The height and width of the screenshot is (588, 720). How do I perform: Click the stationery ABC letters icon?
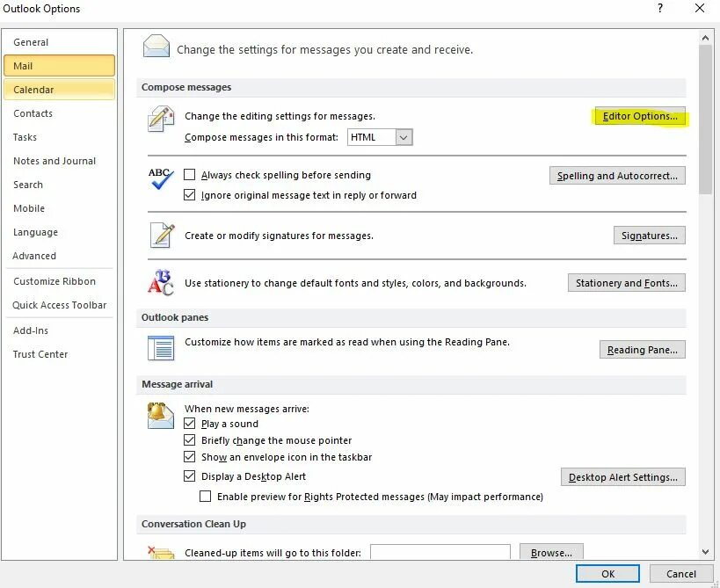point(161,282)
